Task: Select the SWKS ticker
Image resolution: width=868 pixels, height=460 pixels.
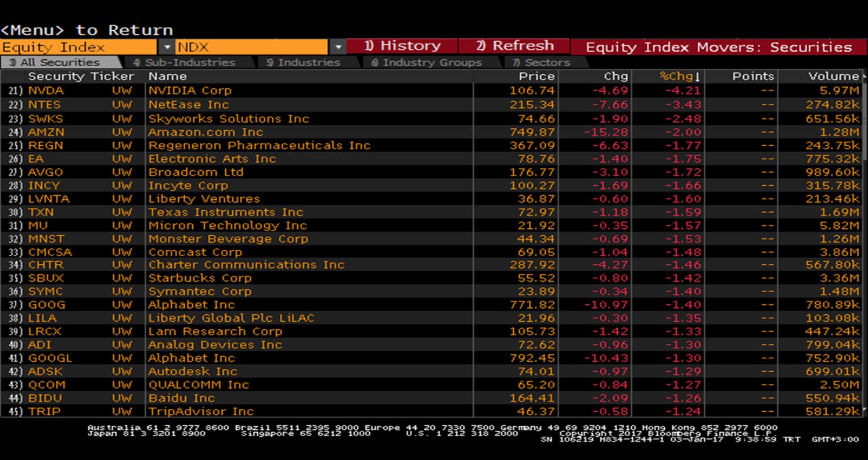Action: coord(45,118)
